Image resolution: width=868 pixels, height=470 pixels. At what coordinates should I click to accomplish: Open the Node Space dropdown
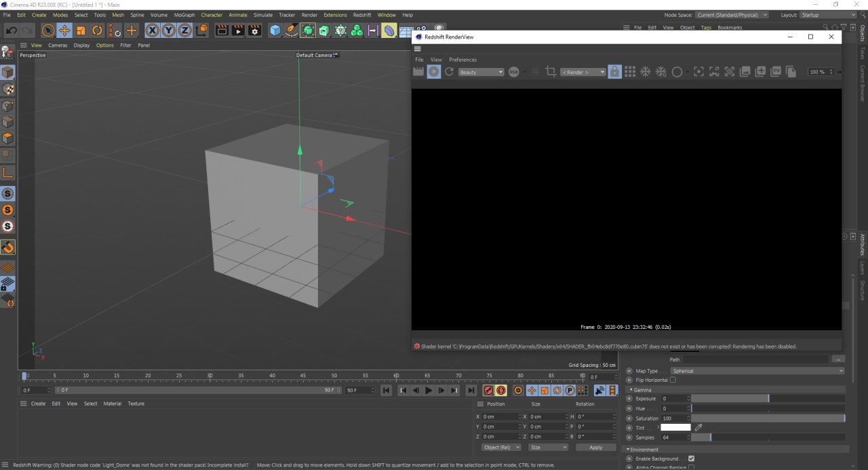point(732,14)
